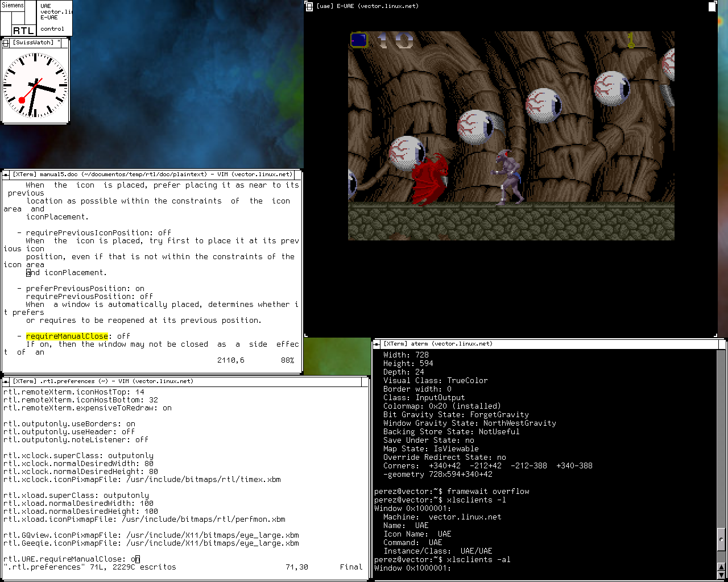The width and height of the screenshot is (728, 582).
Task: Click the golden key icon in game
Action: tap(630, 40)
